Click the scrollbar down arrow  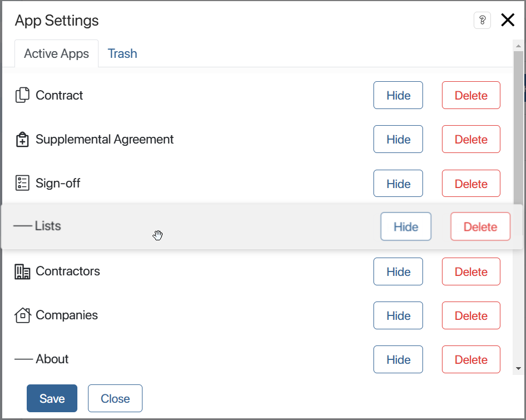click(x=518, y=369)
